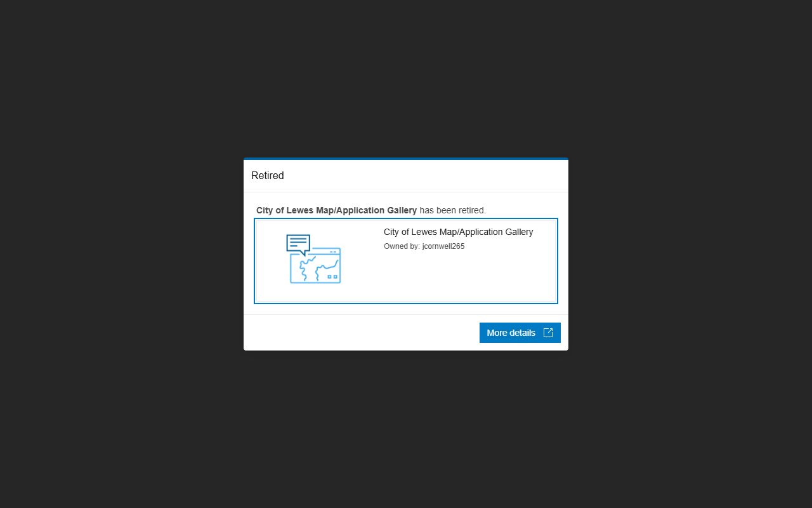Click the More details button
This screenshot has height=508, width=812.
pyautogui.click(x=520, y=333)
